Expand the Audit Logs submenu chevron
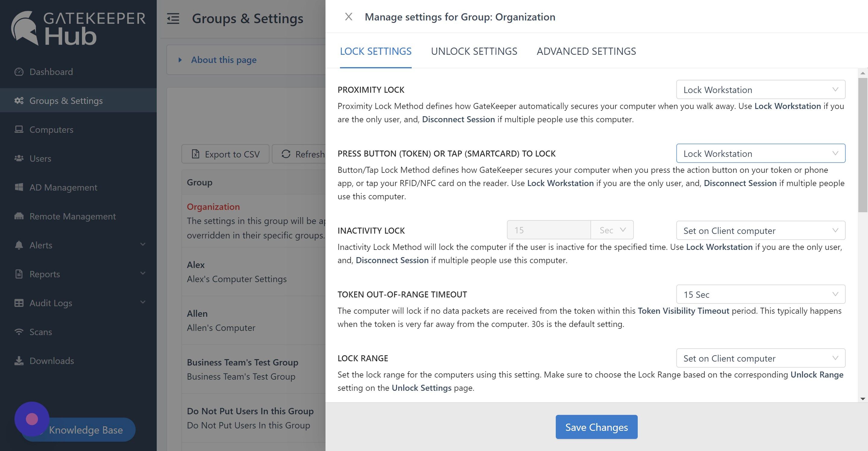The height and width of the screenshot is (451, 868). click(143, 302)
